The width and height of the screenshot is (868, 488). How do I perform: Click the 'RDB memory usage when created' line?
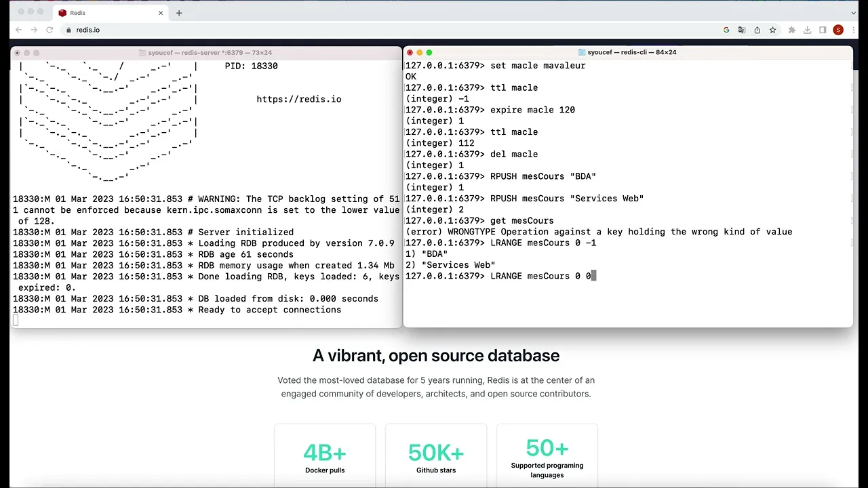pyautogui.click(x=203, y=266)
